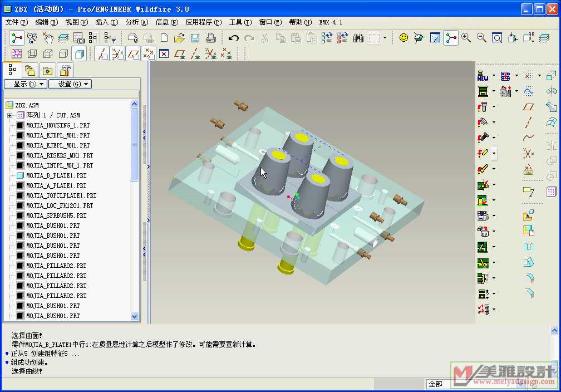Open the EMX 4.1 menu

pos(331,22)
